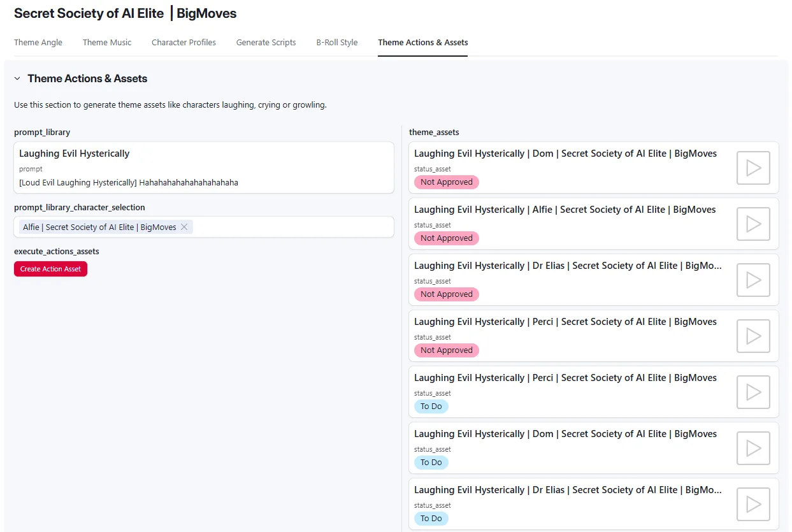Open the Not Approved Dom asset title
The image size is (792, 532).
pos(565,154)
